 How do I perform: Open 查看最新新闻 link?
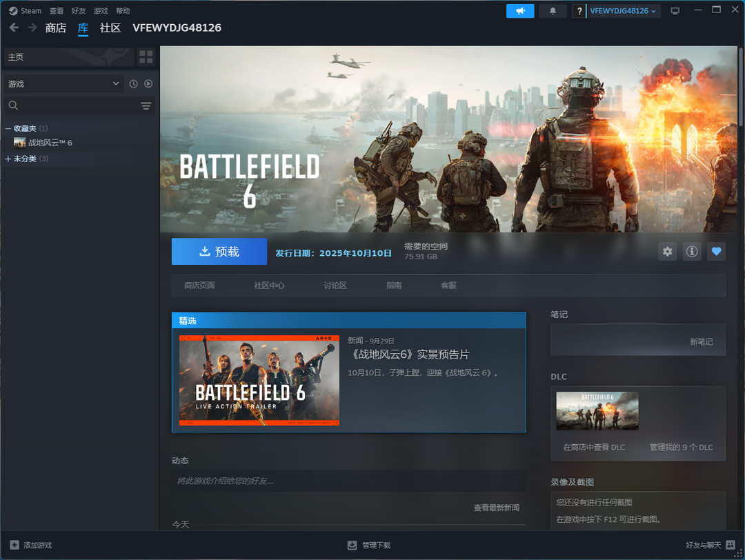[x=496, y=508]
